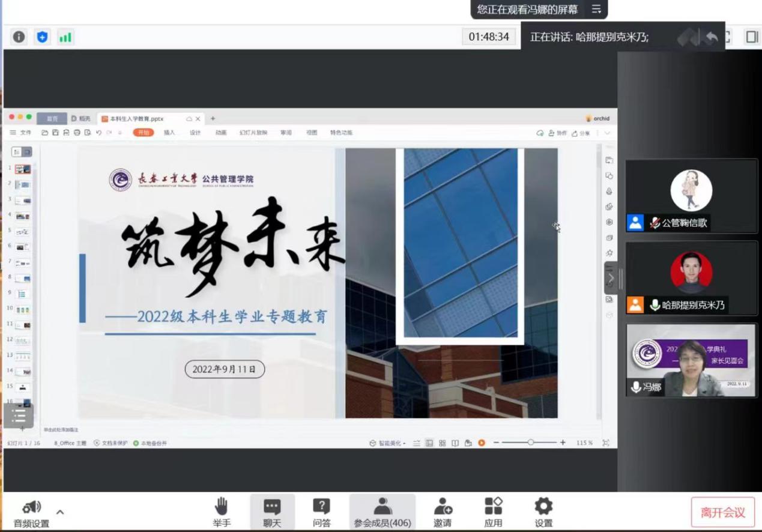Open meeting 设置 gear
This screenshot has height=532, width=762.
tap(543, 512)
